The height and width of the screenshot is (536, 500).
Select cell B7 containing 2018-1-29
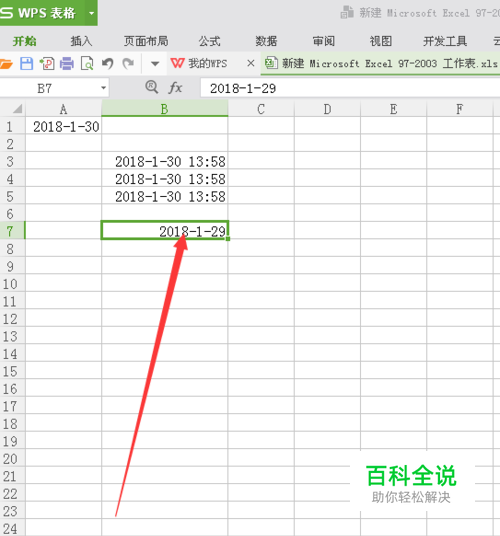click(164, 230)
